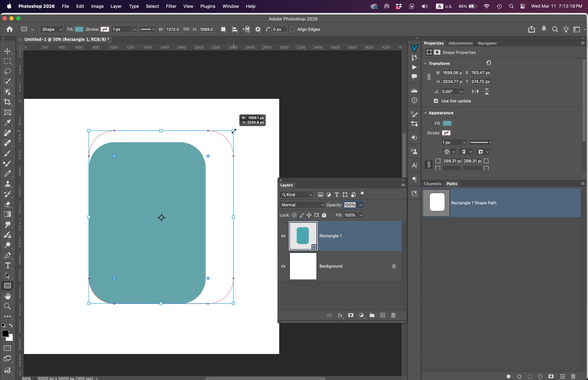
Task: Click the Wi-Fi icon in menu bar
Action: (x=486, y=6)
